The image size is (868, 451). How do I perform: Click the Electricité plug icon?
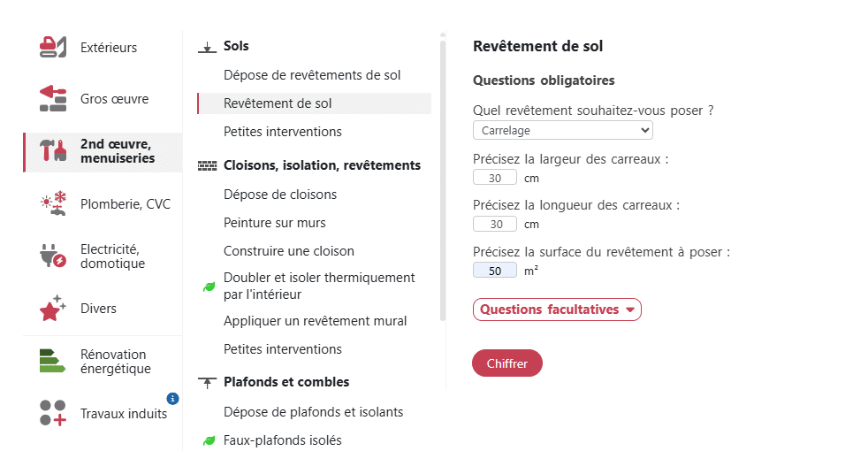click(x=53, y=256)
